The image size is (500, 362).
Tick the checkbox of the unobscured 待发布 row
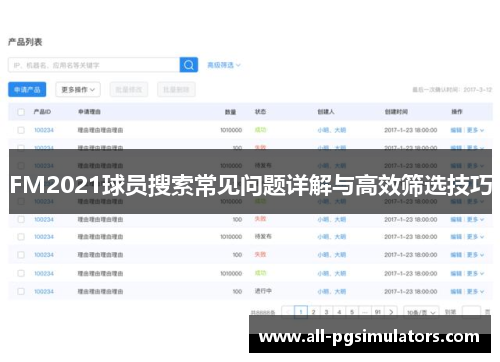(x=21, y=237)
